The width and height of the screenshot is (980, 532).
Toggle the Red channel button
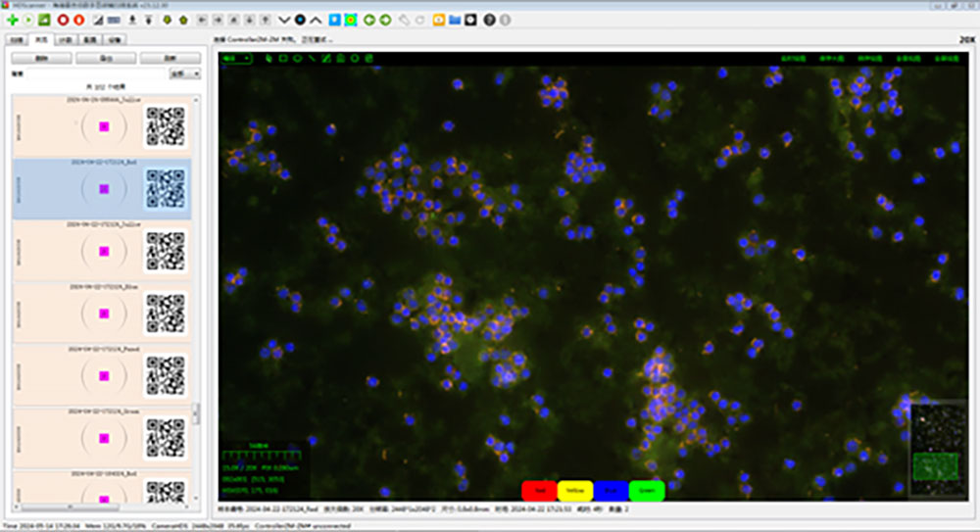point(539,491)
